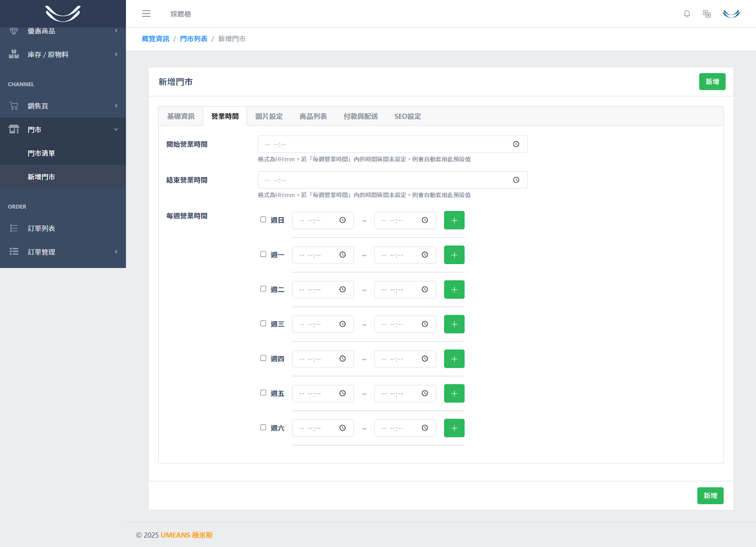The height and width of the screenshot is (547, 756).
Task: Open 訂單列表 in the sidebar
Action: click(x=63, y=228)
